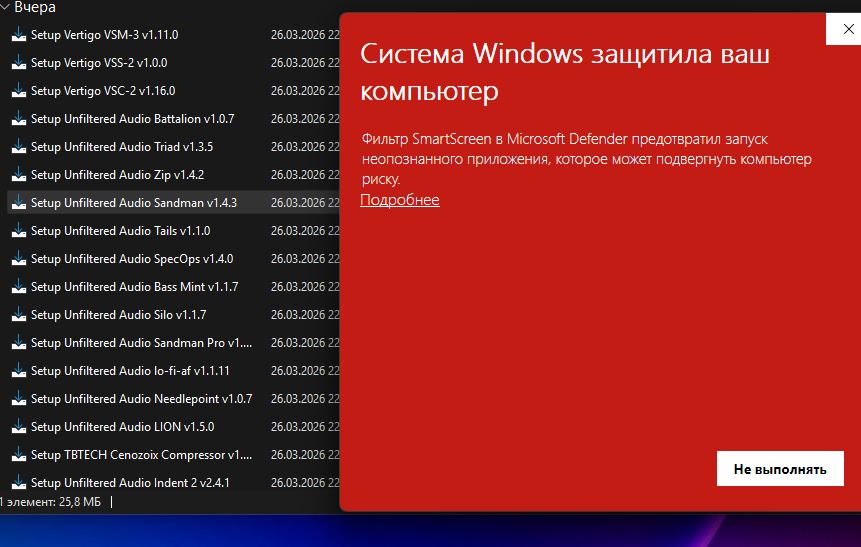Viewport: 861px width, 547px height.
Task: Click the Unfiltered Audio Triad file icon
Action: click(19, 147)
